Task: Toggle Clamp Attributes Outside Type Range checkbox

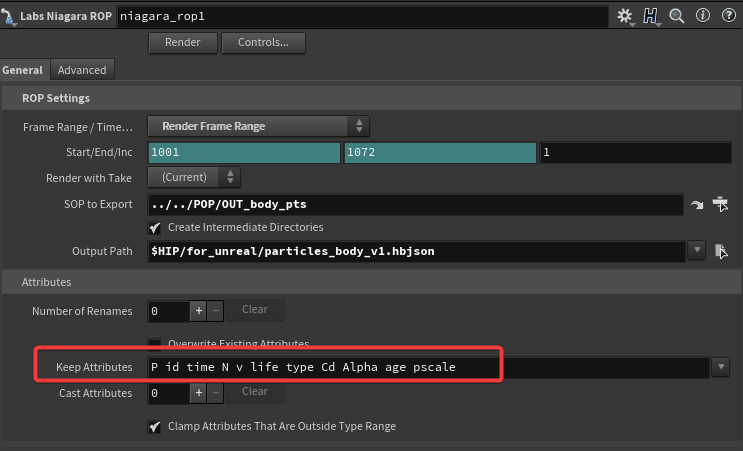Action: [x=154, y=427]
